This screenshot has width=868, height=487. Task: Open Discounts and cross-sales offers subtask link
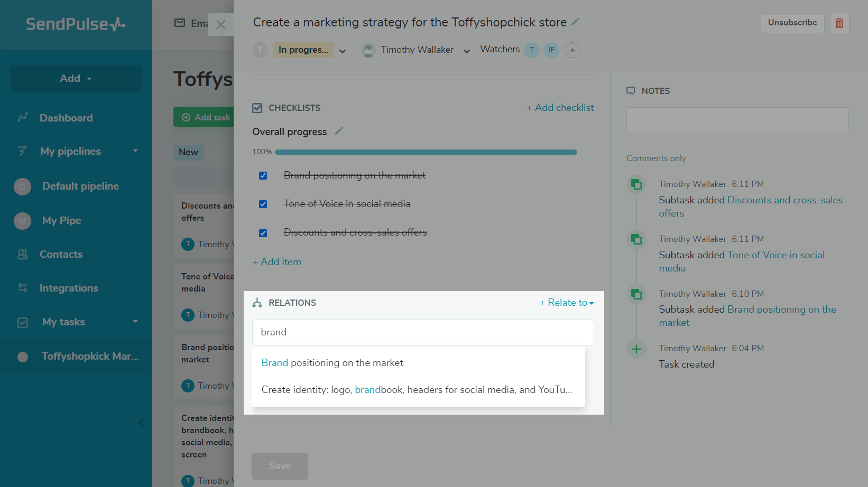coord(751,207)
